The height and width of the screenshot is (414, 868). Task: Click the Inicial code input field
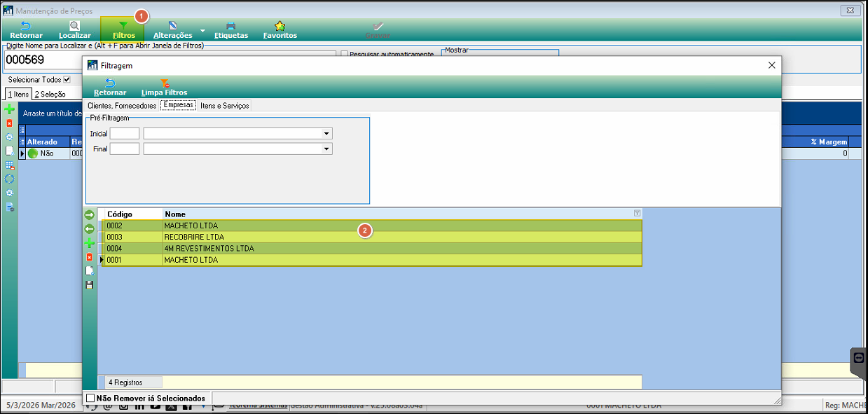coord(125,133)
